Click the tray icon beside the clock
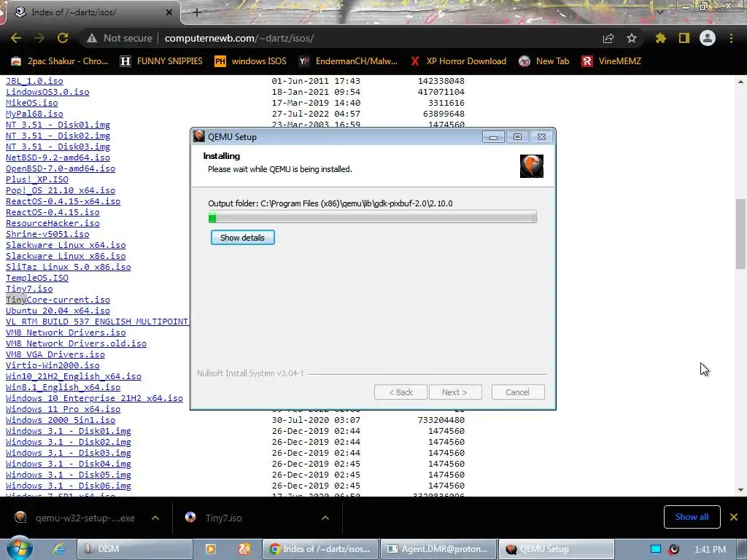Viewport: 747px width, 560px height. pyautogui.click(x=673, y=549)
